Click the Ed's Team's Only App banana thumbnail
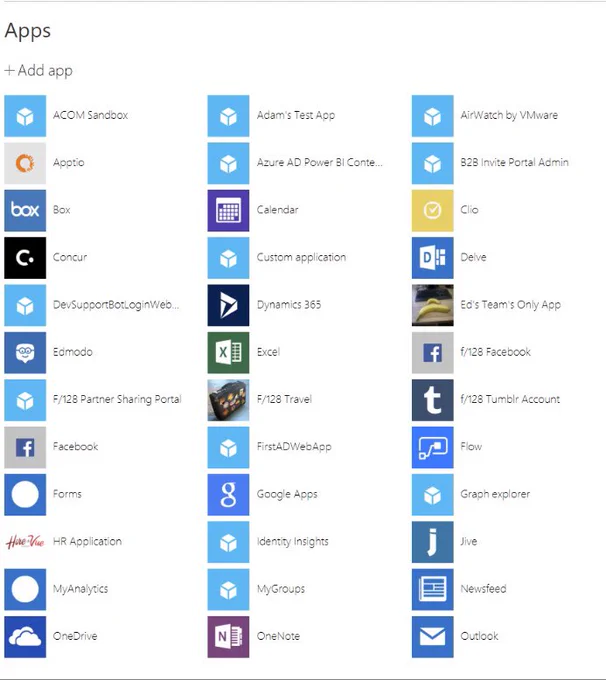 [432, 305]
